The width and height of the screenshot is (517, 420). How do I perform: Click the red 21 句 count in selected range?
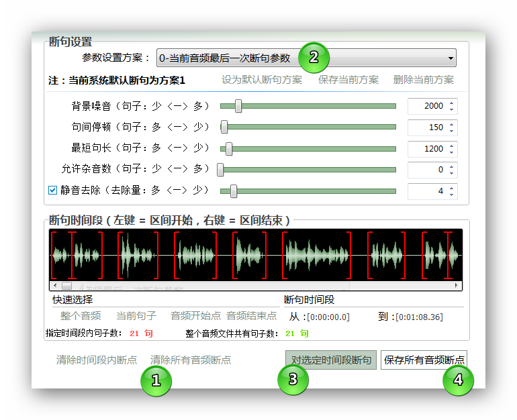coord(141,333)
